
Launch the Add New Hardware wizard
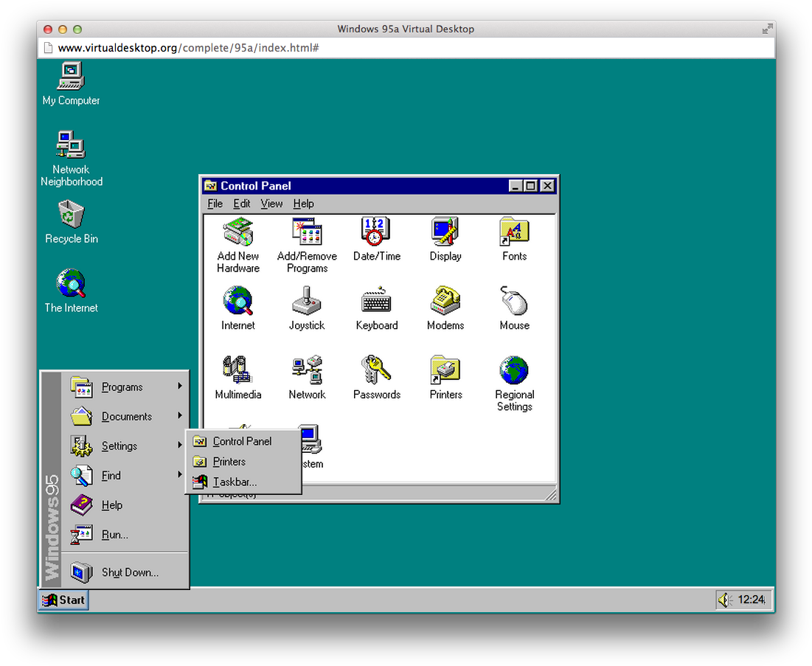(x=237, y=232)
